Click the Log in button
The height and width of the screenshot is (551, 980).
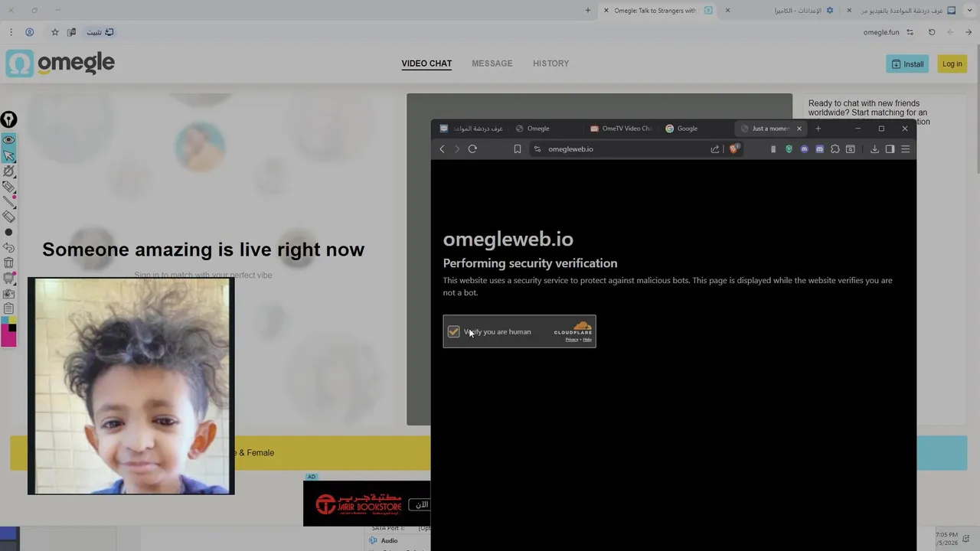(952, 64)
